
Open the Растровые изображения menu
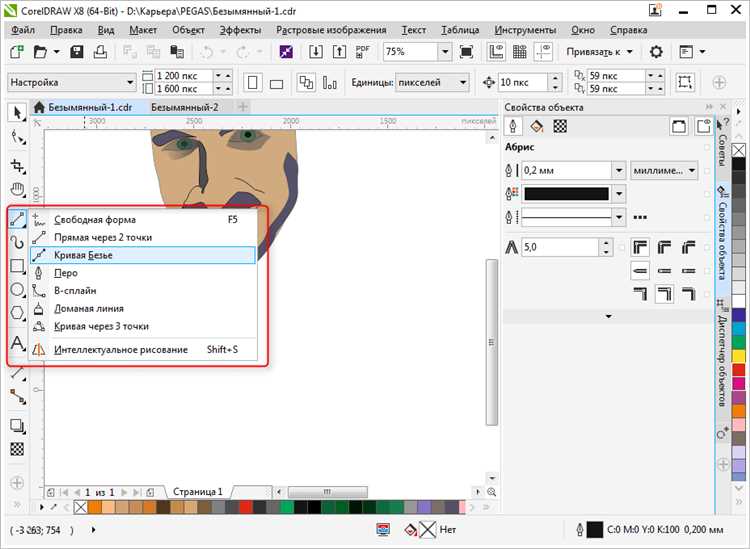331,30
